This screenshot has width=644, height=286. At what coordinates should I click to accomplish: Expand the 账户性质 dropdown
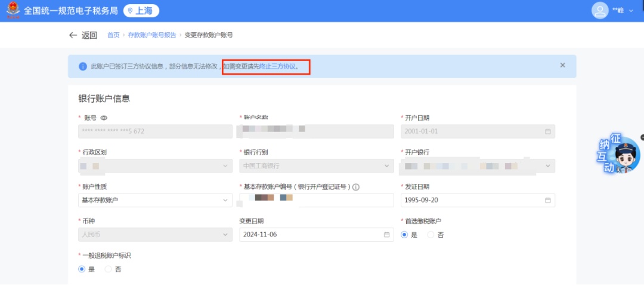pyautogui.click(x=155, y=200)
